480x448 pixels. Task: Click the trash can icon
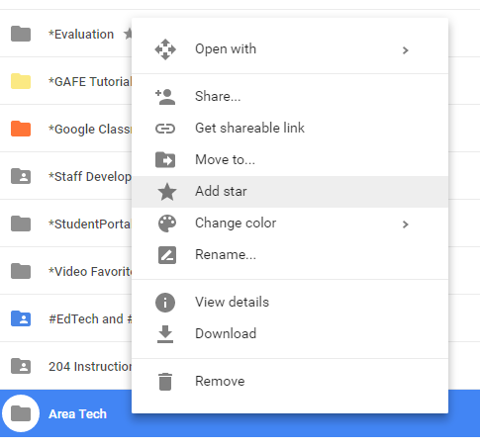[x=165, y=382]
